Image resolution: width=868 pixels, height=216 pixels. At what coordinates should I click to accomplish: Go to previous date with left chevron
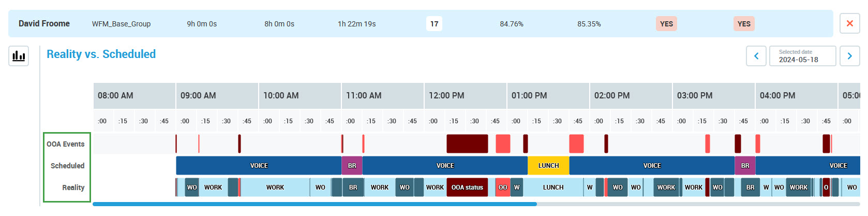[x=756, y=56]
